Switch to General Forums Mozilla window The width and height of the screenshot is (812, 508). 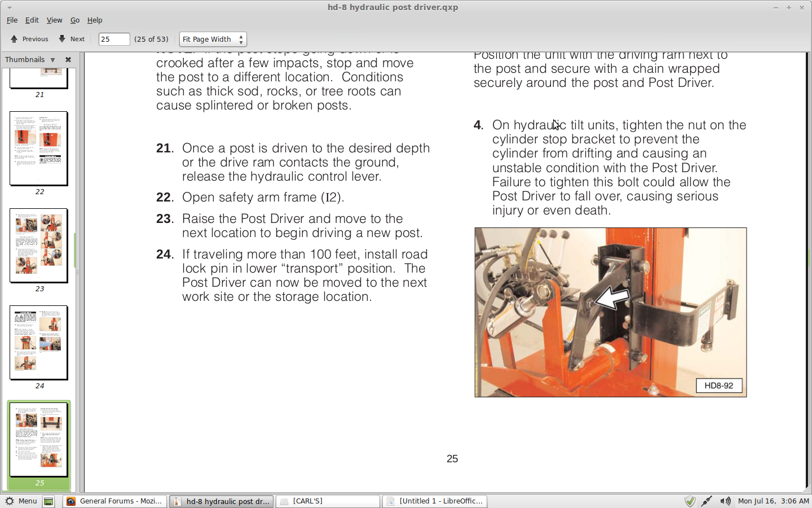tap(114, 501)
